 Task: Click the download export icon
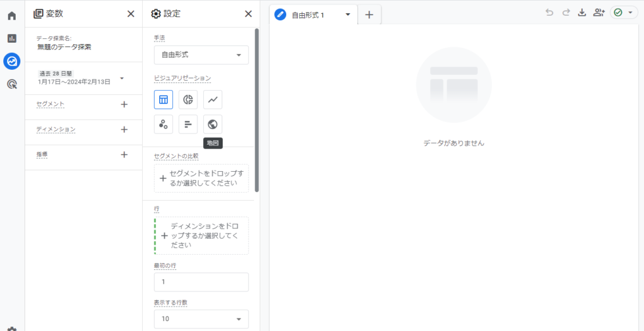(x=582, y=13)
